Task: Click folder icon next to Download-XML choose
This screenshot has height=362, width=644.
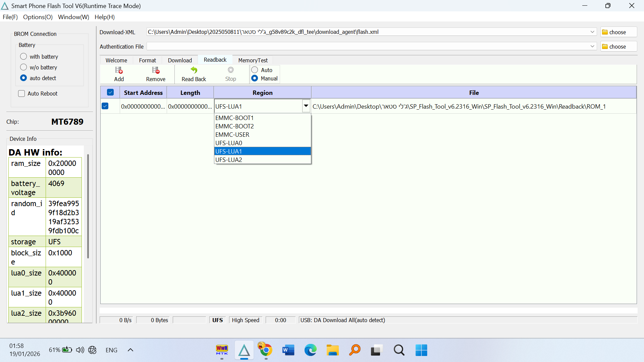Action: click(605, 32)
